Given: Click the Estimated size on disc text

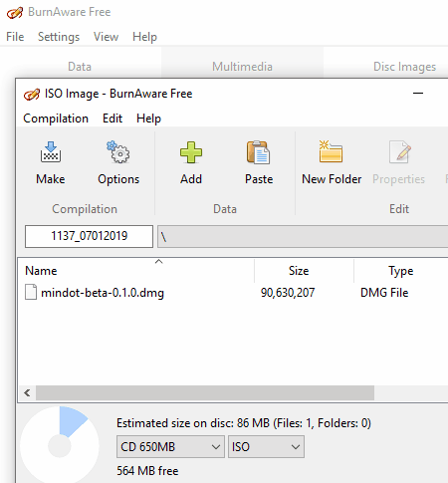Looking at the screenshot, I should (x=244, y=423).
